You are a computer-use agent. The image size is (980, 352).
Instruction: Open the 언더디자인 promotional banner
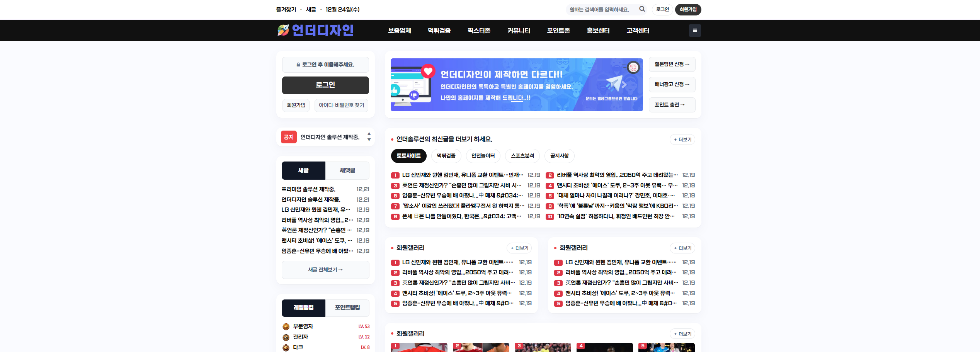click(x=516, y=85)
